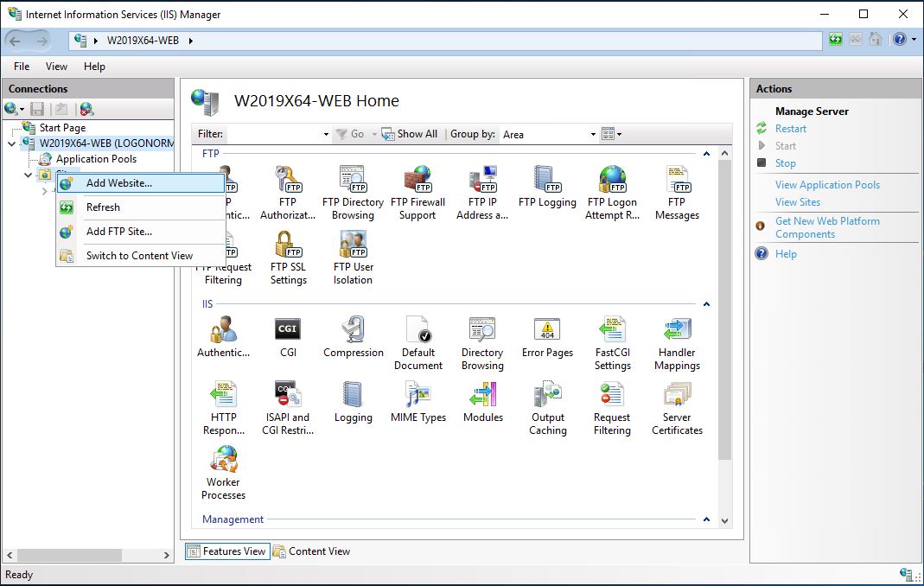Open FTP Directory Browsing feature
924x586 pixels.
click(353, 193)
